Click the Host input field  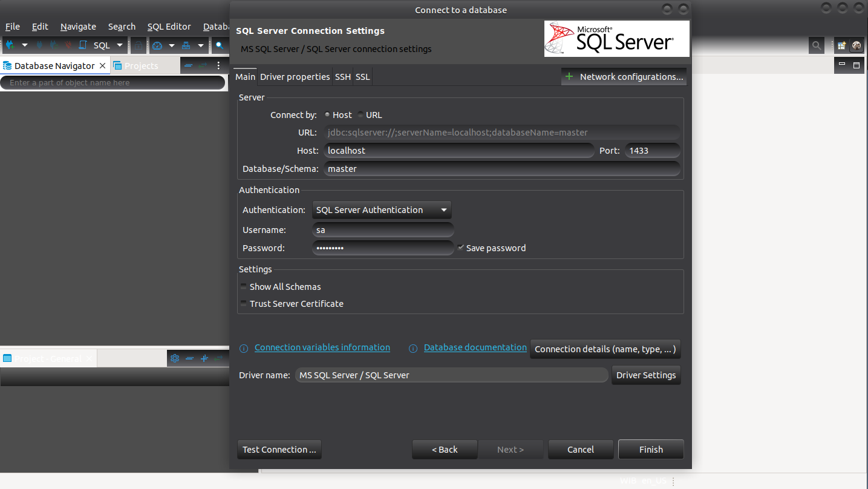click(458, 151)
